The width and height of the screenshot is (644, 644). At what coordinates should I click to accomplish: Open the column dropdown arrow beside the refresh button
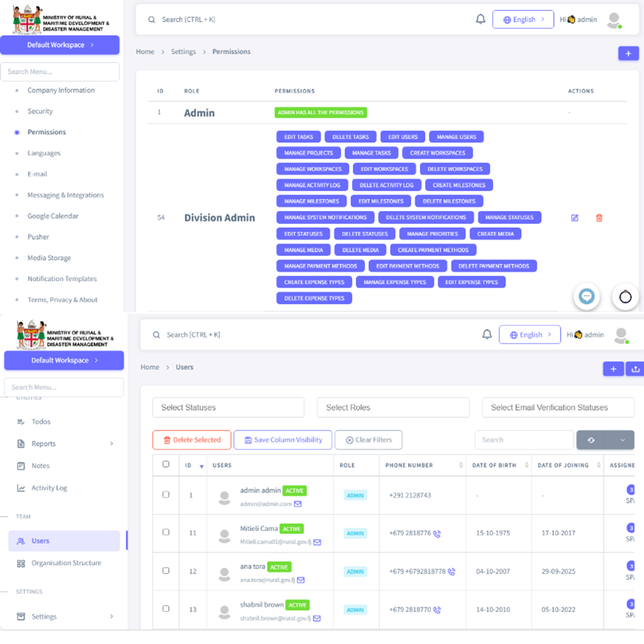(x=622, y=440)
